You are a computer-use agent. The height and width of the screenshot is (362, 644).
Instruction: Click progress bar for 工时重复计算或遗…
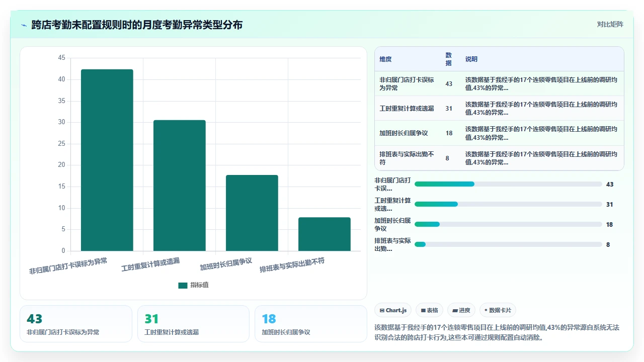(508, 204)
